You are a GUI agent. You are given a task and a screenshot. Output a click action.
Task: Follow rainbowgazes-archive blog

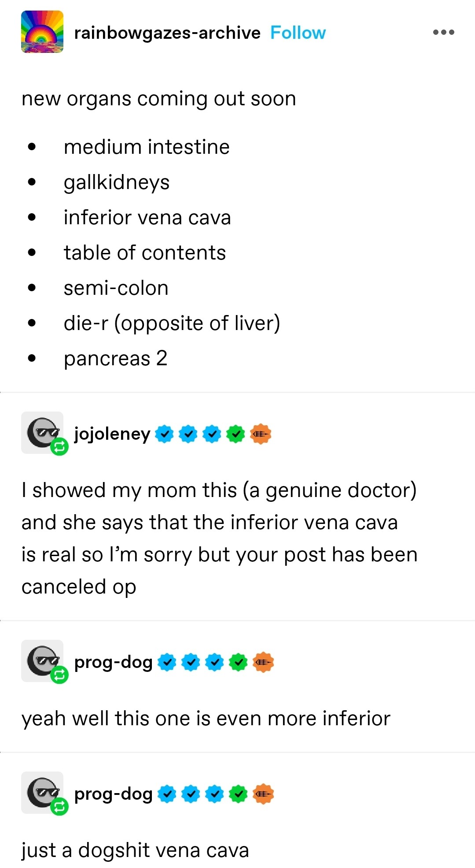point(298,33)
